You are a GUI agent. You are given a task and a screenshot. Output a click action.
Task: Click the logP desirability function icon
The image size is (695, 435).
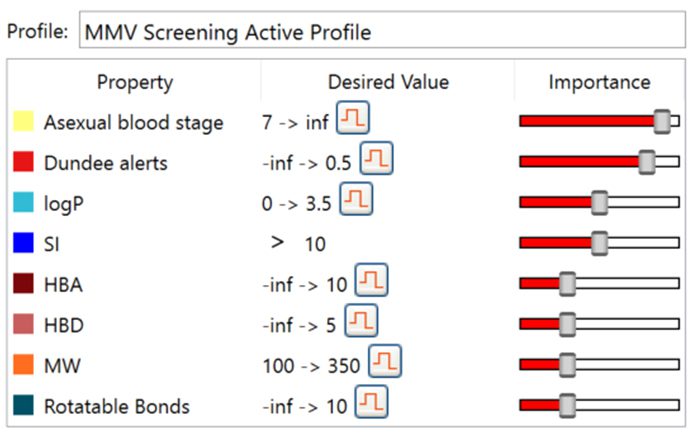[x=356, y=201]
